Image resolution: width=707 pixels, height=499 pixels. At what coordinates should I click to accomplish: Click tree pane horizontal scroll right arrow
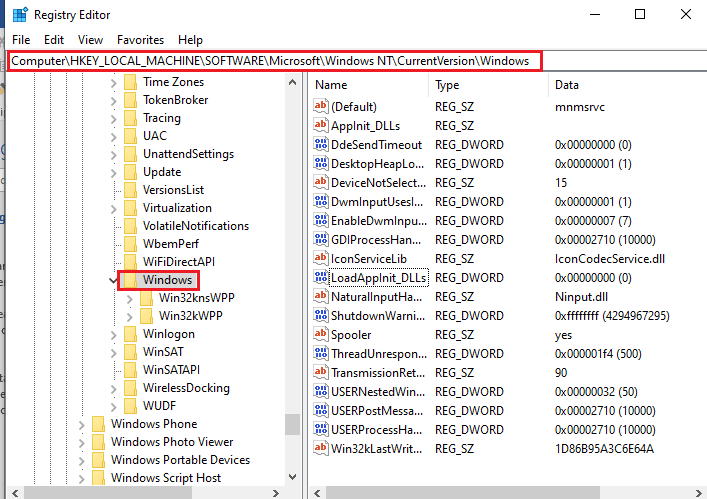click(x=276, y=493)
